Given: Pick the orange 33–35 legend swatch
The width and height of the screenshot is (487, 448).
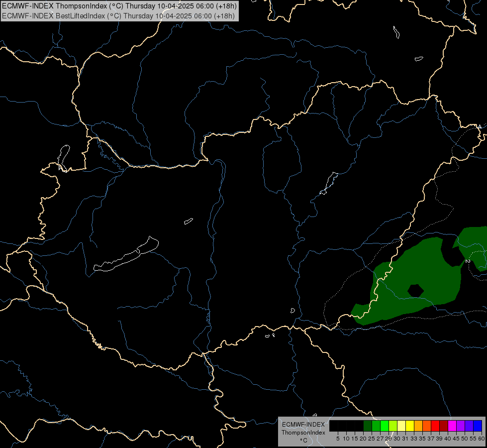Looking at the screenshot, I should click(x=418, y=426).
